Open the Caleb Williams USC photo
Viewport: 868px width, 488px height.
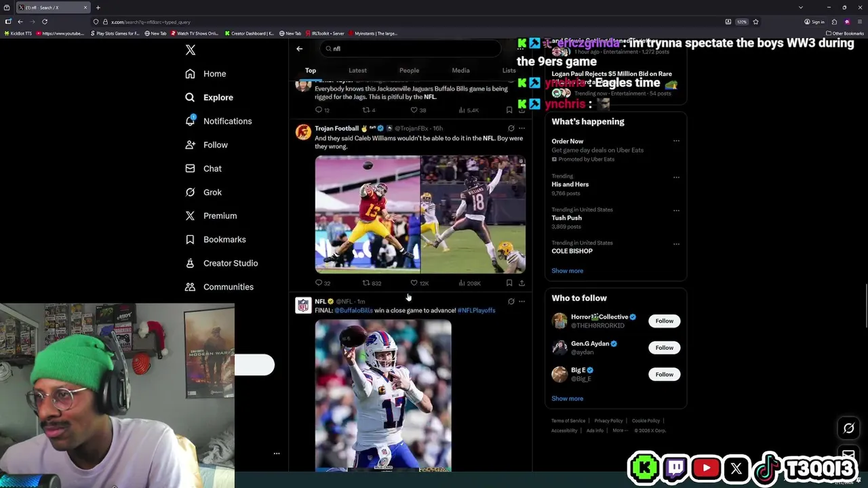(368, 214)
